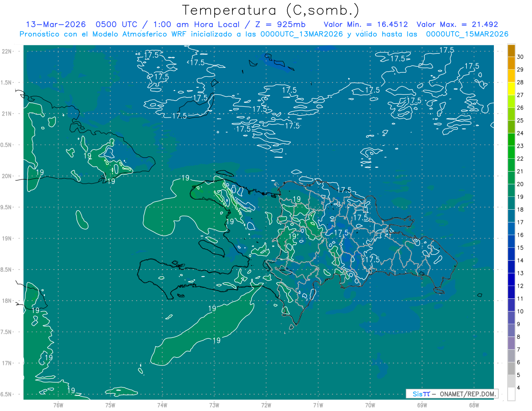The width and height of the screenshot is (532, 411).
Task: Click the '70W' longitude axis label
Action: coord(370,405)
